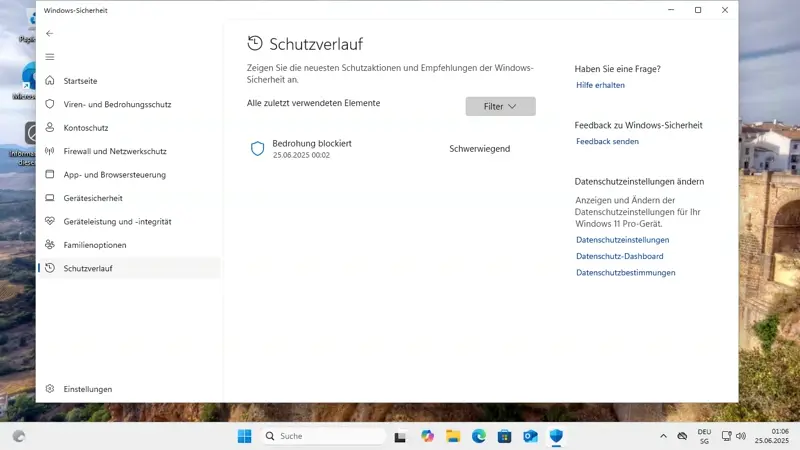
Task: Click the heart icon for Geräteleistung und -integrität
Action: [49, 221]
